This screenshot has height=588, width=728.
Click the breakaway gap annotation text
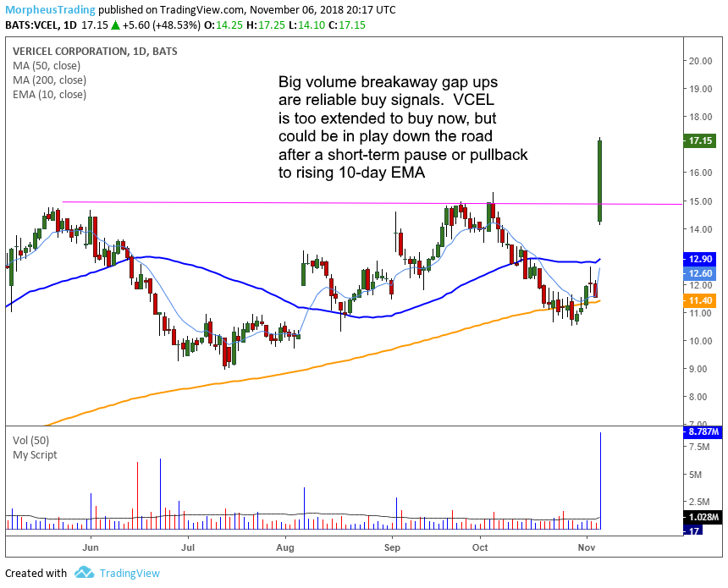[403, 127]
